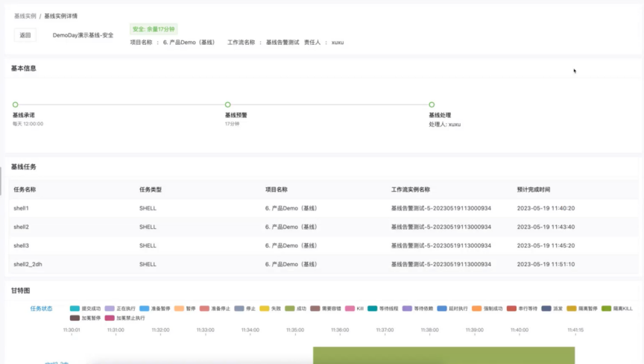Click the 2023-05-19 11:40:20 completion time
The image size is (644, 364).
(546, 208)
